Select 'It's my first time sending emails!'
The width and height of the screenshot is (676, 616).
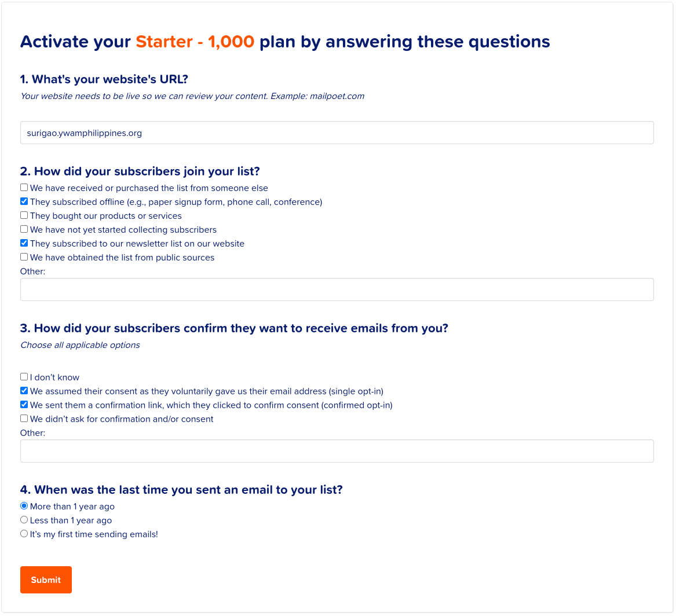[x=24, y=534]
